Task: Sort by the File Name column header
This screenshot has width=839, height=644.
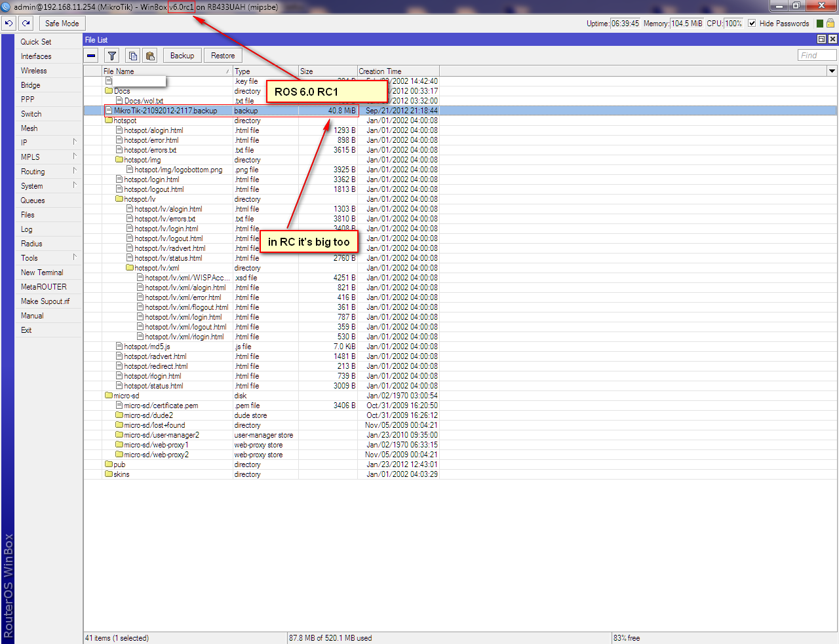Action: coord(167,71)
